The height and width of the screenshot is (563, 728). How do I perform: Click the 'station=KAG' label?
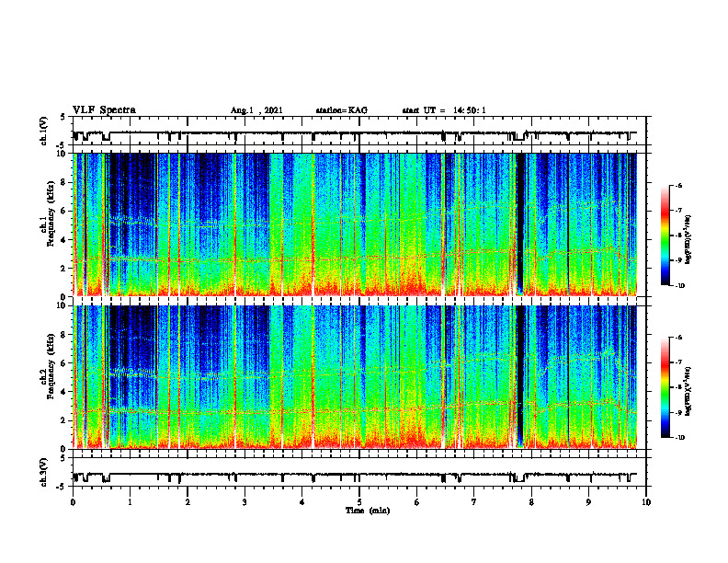342,110
